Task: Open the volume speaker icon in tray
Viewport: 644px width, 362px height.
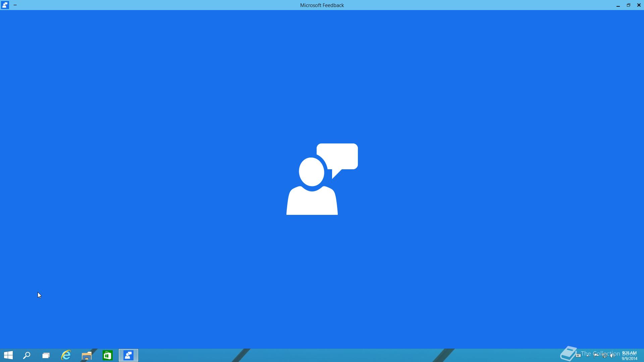Action: [612, 356]
